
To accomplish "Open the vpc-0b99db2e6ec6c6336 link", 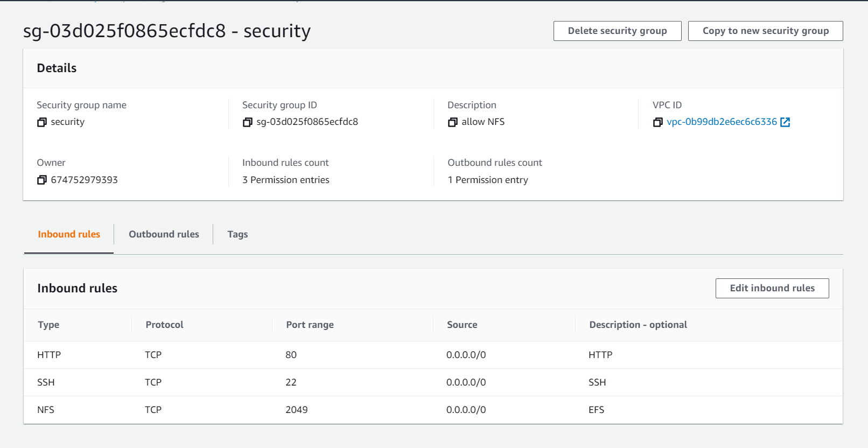I will pos(722,122).
